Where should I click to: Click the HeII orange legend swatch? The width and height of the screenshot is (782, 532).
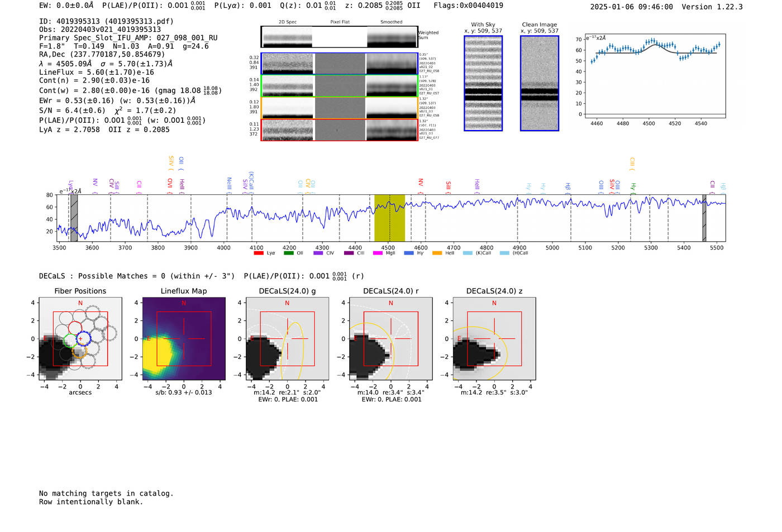coord(437,253)
